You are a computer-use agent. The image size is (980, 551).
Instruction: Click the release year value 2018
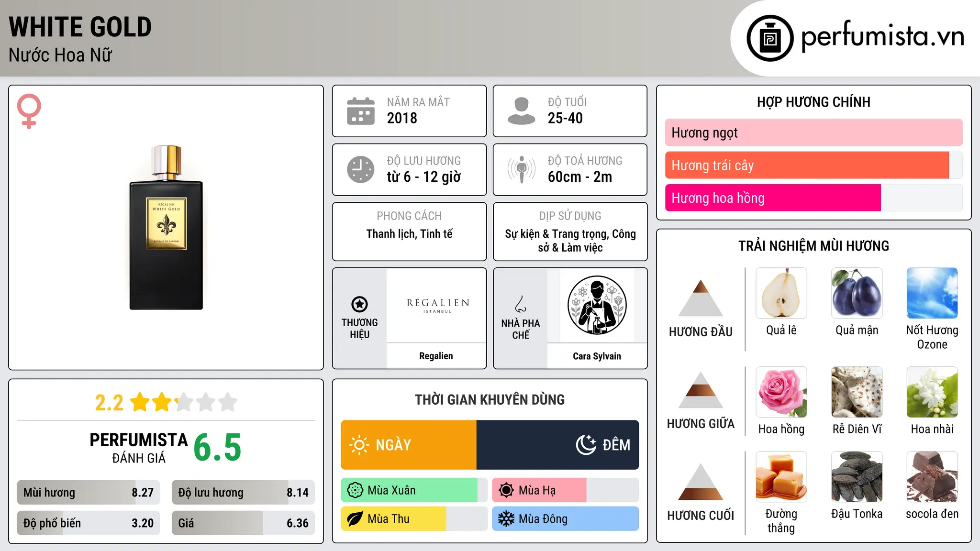click(x=402, y=118)
